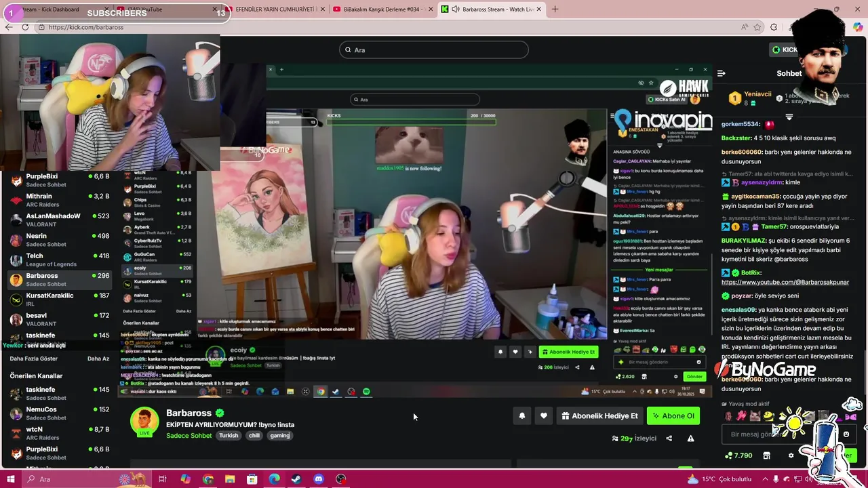This screenshot has height=488, width=868.
Task: Report stream via warning triangle icon
Action: click(x=690, y=439)
